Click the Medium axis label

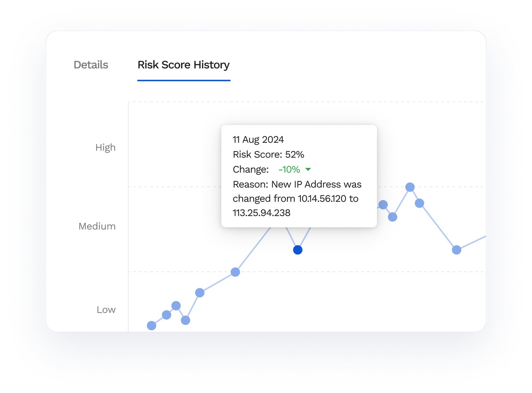[97, 227]
